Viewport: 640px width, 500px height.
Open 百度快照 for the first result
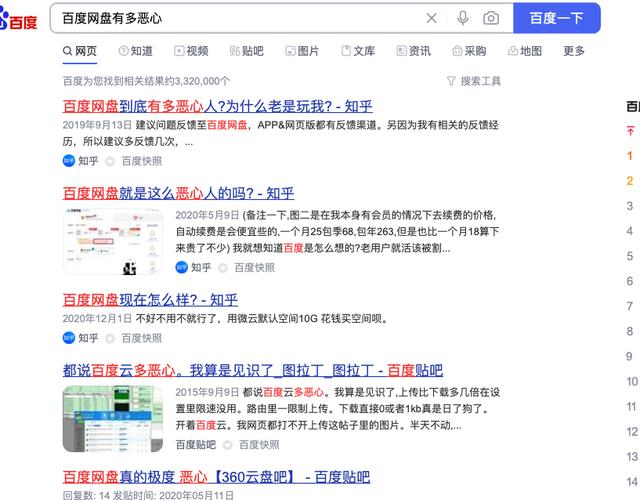pyautogui.click(x=142, y=161)
